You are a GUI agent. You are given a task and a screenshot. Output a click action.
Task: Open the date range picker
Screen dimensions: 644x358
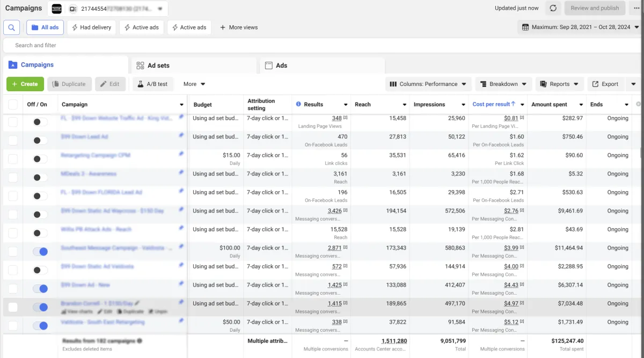pos(580,27)
